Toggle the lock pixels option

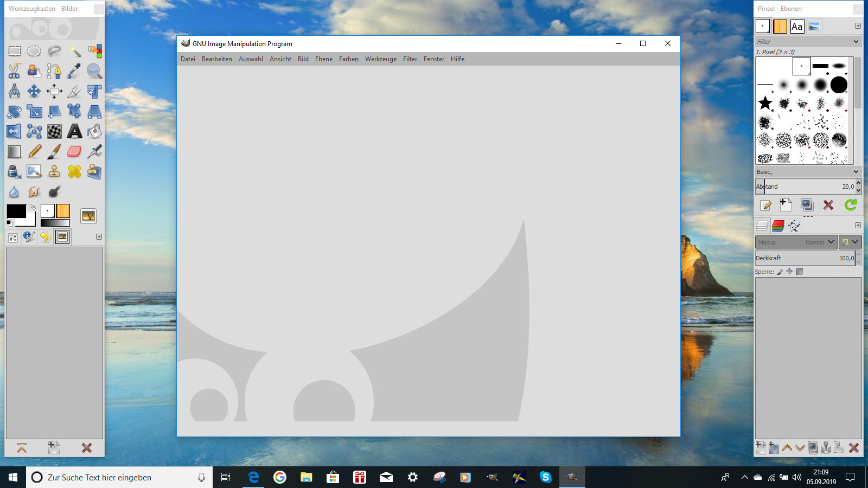(x=780, y=272)
